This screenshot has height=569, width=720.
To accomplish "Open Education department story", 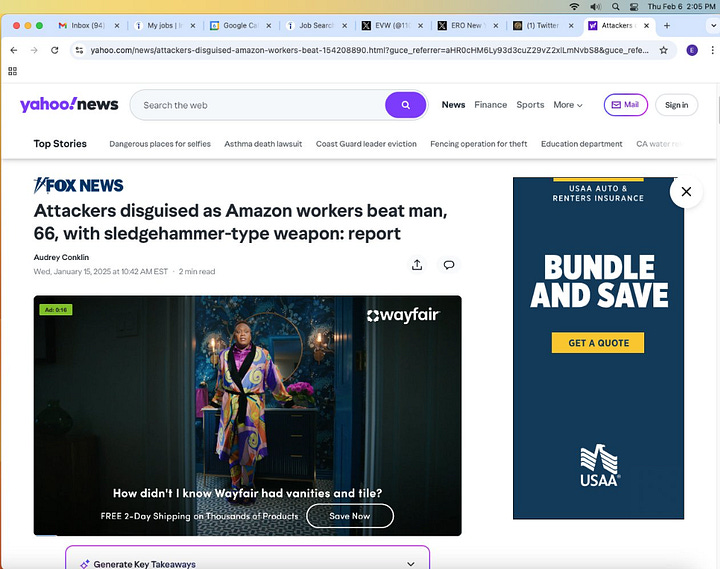I will coord(581,144).
